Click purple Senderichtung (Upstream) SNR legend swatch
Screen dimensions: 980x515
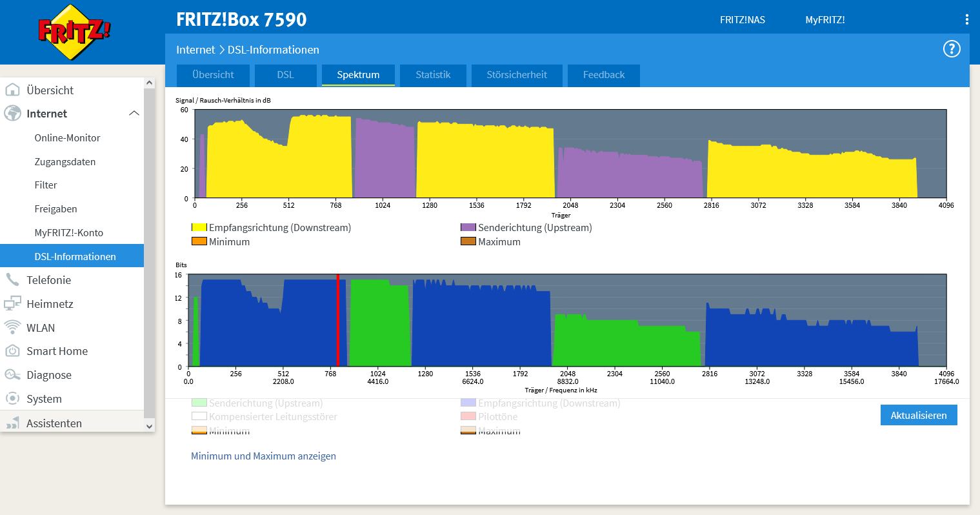pos(468,227)
